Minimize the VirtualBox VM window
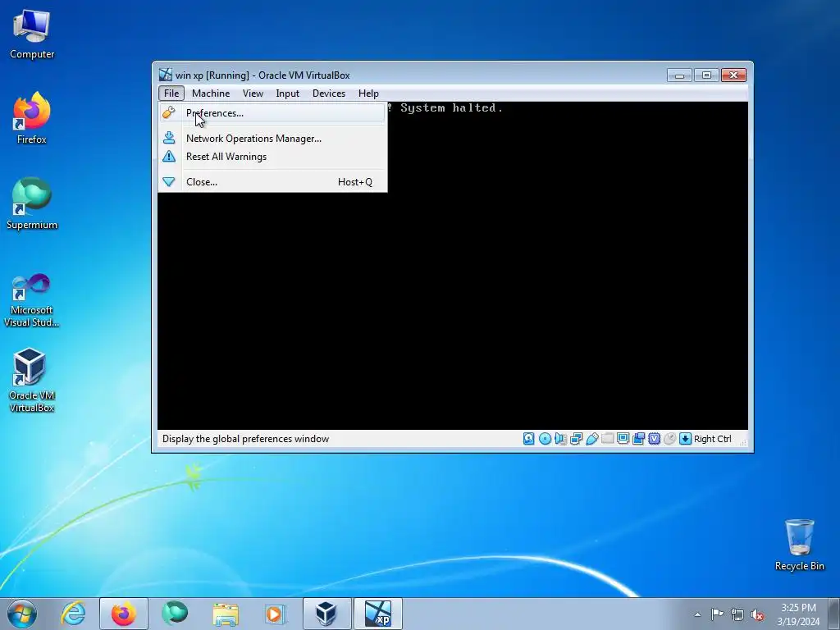 (x=679, y=75)
